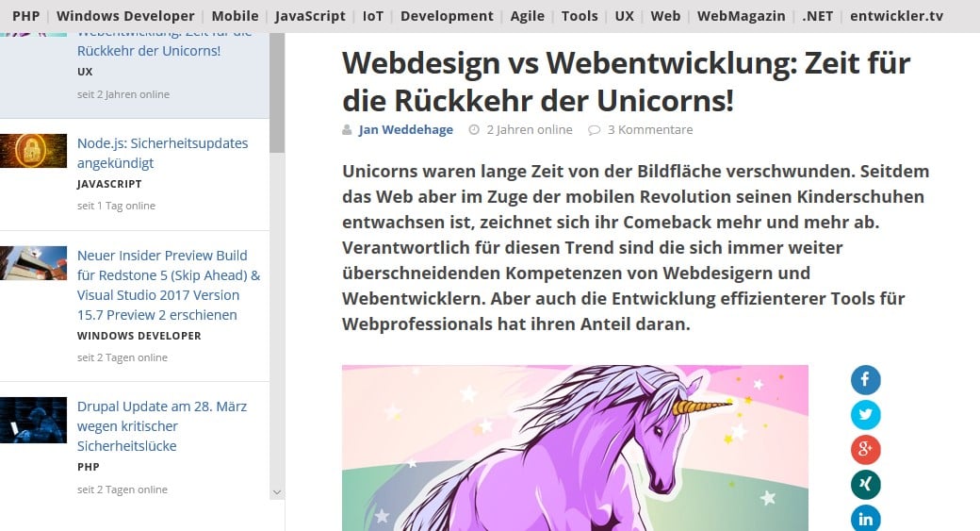Open Neuer Insider Preview Build article
The width and height of the screenshot is (980, 531).
click(169, 285)
